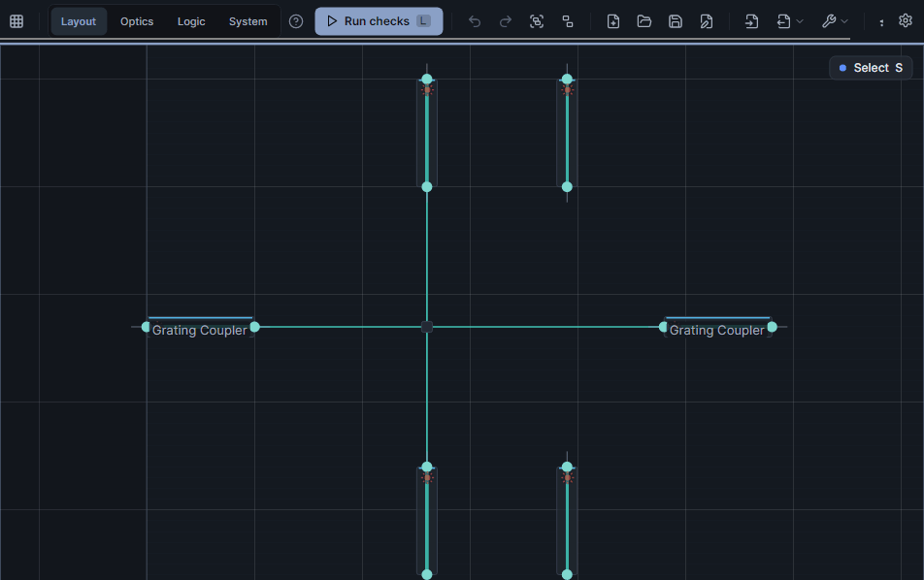Switch to the Layout tab
Viewport: 924px width, 580px height.
pos(79,21)
